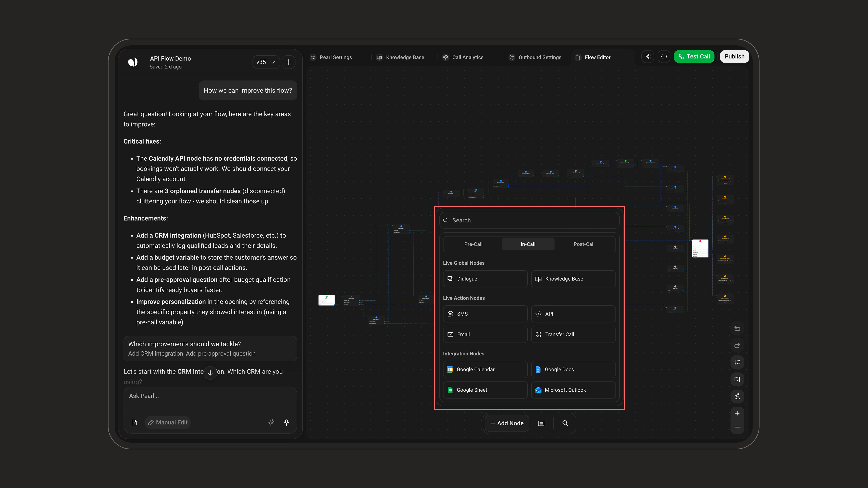Click the Publish button

[x=735, y=57]
